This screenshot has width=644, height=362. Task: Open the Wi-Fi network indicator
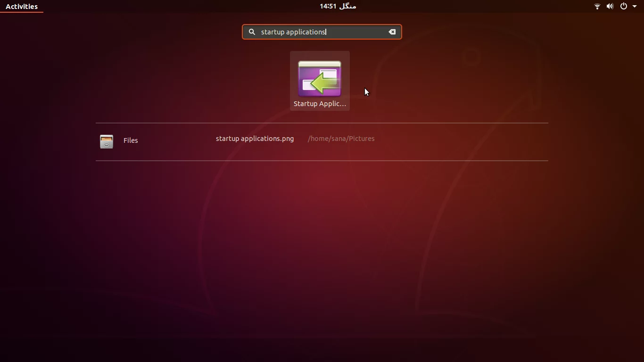pos(597,6)
